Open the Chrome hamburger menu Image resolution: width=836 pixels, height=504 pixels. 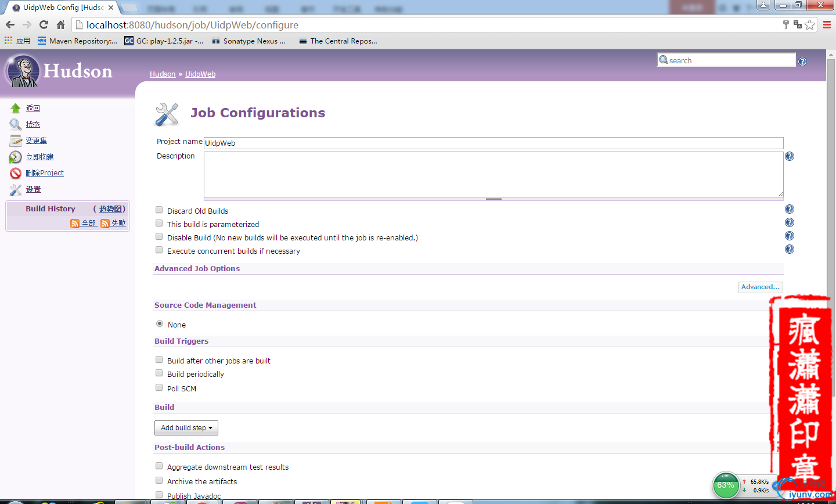coord(827,24)
